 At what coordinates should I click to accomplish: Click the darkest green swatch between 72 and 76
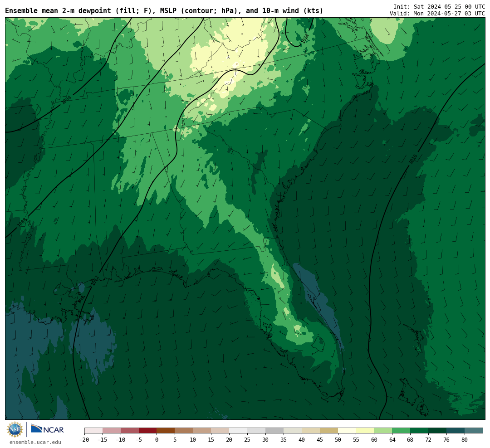[x=438, y=431]
